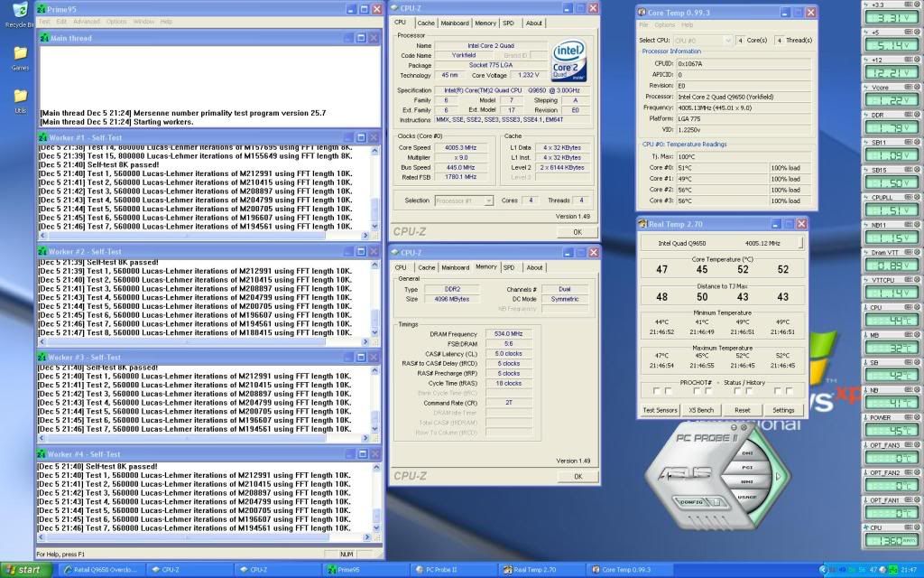
Task: Click Test Sensors in Real Temp
Action: (x=660, y=410)
